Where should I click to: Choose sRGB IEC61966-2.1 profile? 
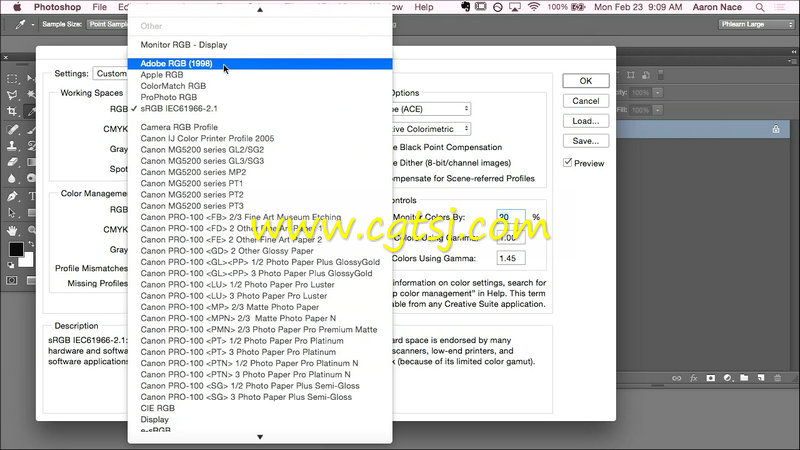[x=260, y=108]
